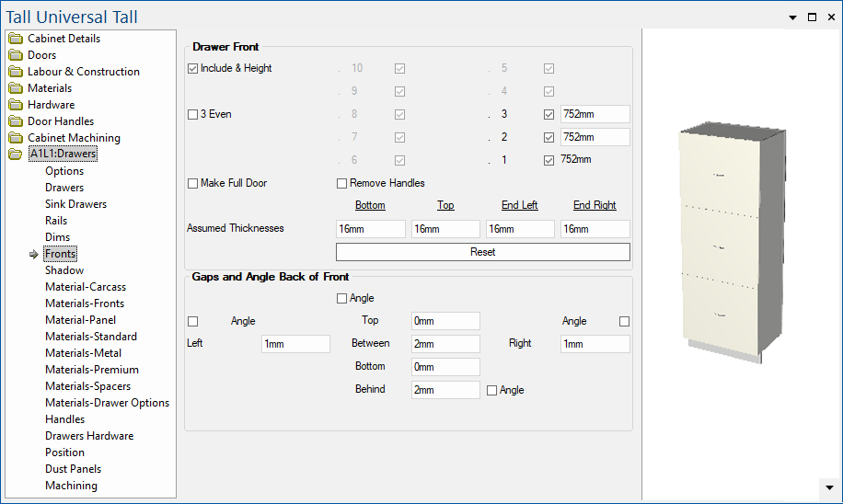Check the Remove Handles option
This screenshot has width=843, height=504.
pyautogui.click(x=342, y=184)
